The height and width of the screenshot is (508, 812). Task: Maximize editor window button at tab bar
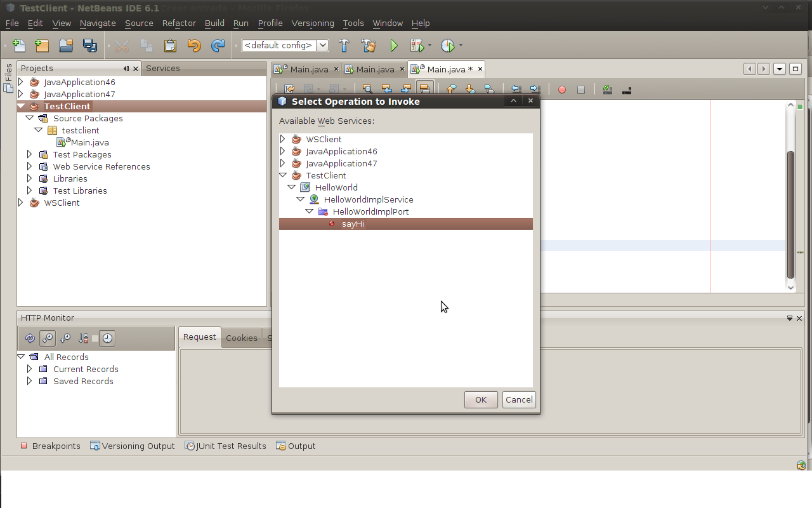coord(795,69)
